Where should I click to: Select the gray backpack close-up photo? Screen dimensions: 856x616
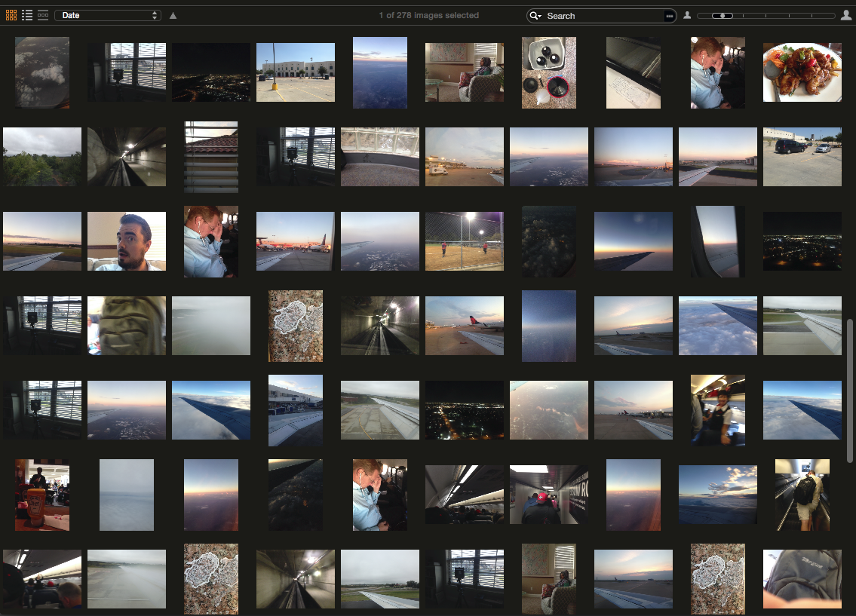pos(802,579)
